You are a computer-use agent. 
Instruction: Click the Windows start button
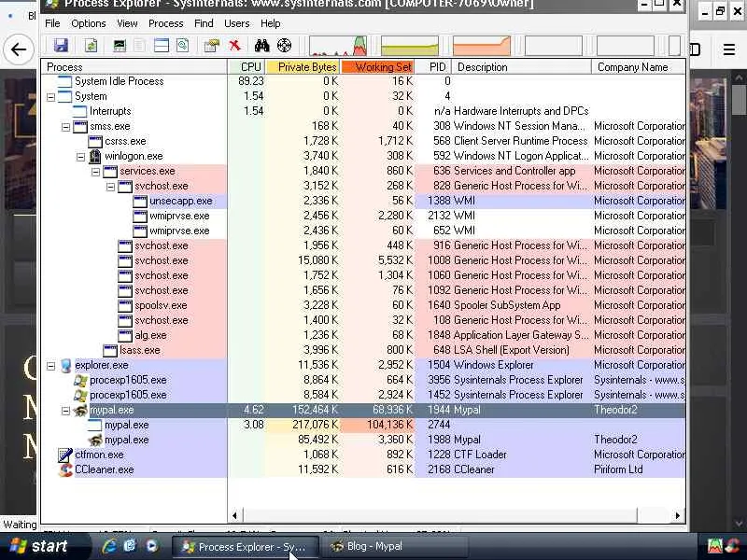[44, 546]
